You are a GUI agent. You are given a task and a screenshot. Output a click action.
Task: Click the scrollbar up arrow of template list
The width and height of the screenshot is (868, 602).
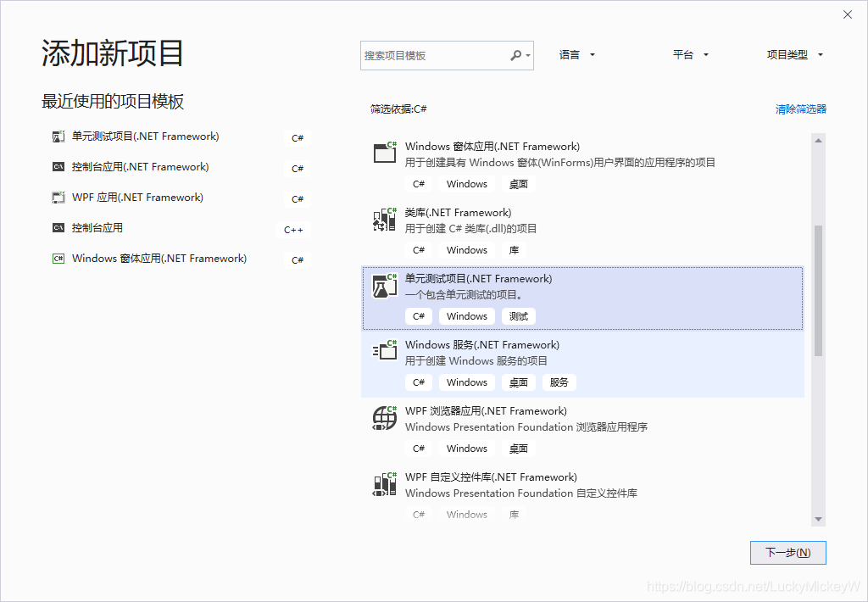click(818, 141)
